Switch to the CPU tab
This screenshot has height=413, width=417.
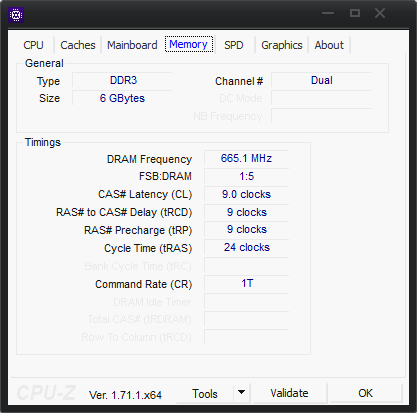pos(33,45)
